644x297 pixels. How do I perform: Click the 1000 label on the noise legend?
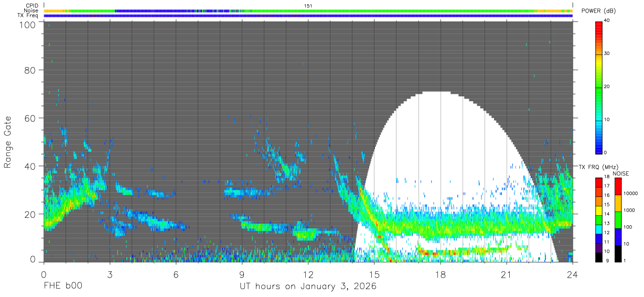(x=629, y=210)
